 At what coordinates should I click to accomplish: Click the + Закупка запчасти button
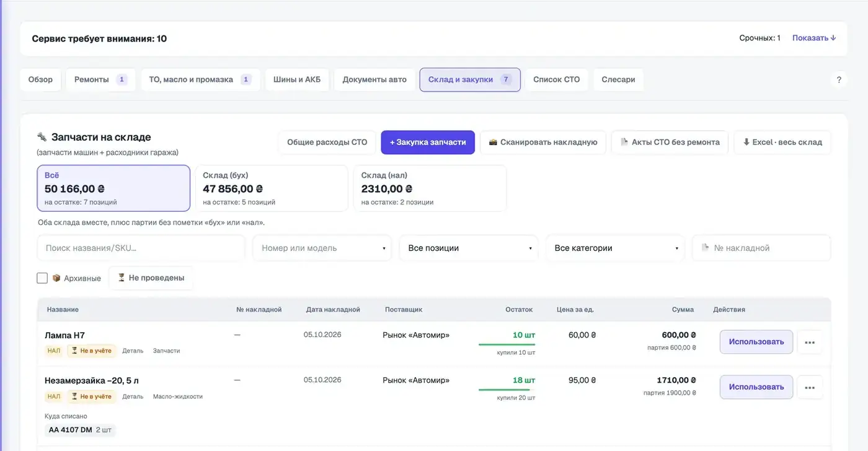(428, 142)
